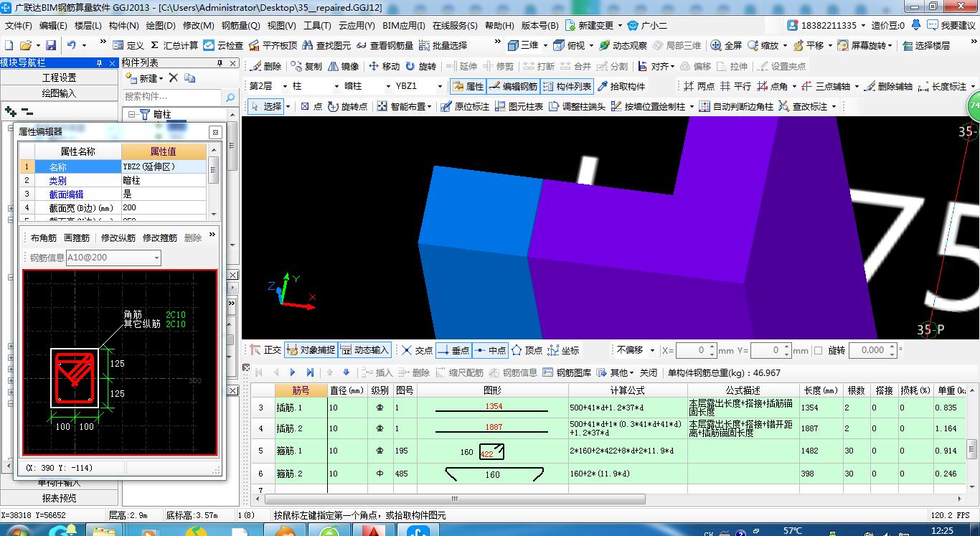Viewport: 980px width, 536px height.
Task: Open the 构件(N) menu
Action: [x=123, y=25]
